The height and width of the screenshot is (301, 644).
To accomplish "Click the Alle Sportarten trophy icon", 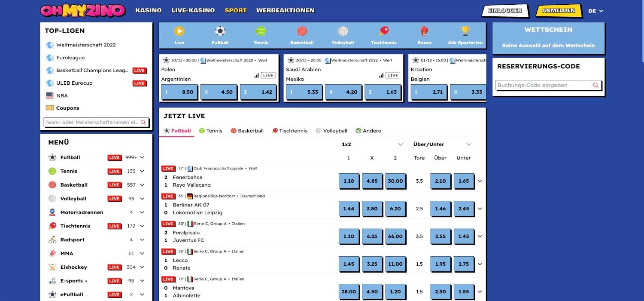I will point(465,31).
